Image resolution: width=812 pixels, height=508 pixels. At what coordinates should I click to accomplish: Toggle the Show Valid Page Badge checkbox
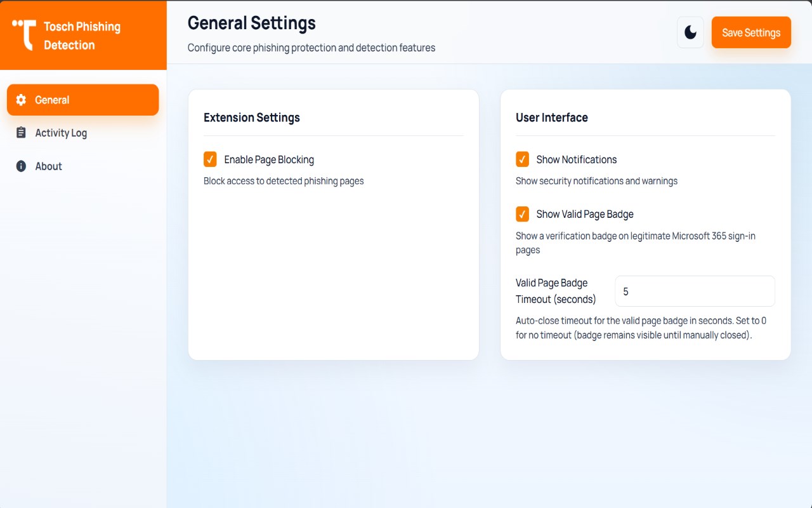click(x=522, y=214)
